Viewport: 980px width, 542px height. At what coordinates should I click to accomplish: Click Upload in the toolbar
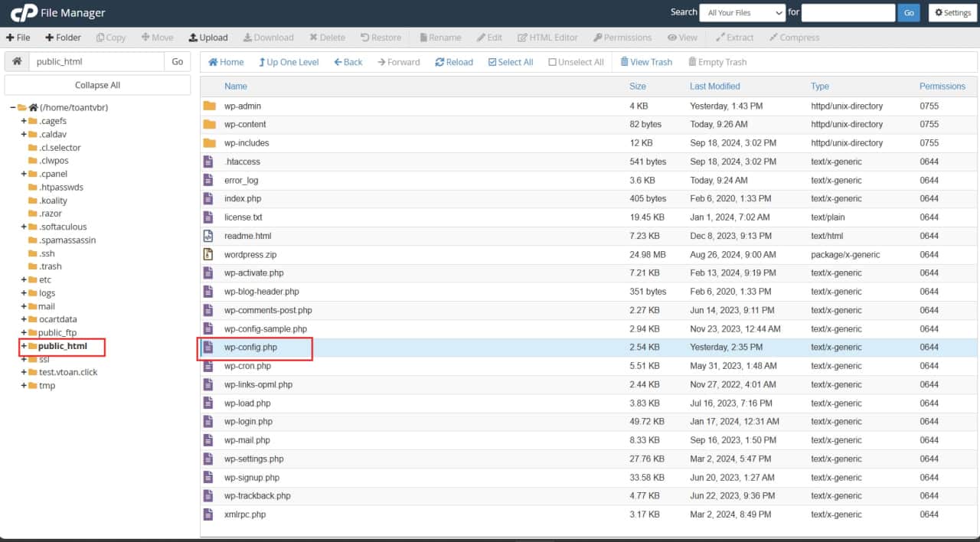click(x=208, y=38)
